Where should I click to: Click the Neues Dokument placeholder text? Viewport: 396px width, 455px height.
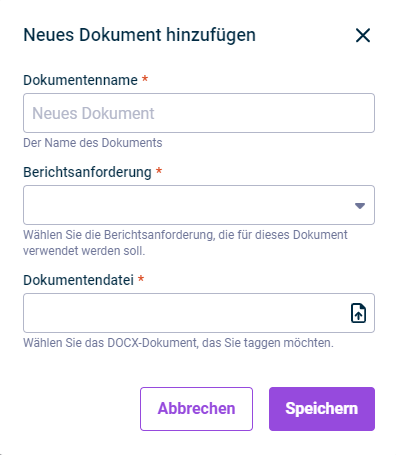click(93, 113)
